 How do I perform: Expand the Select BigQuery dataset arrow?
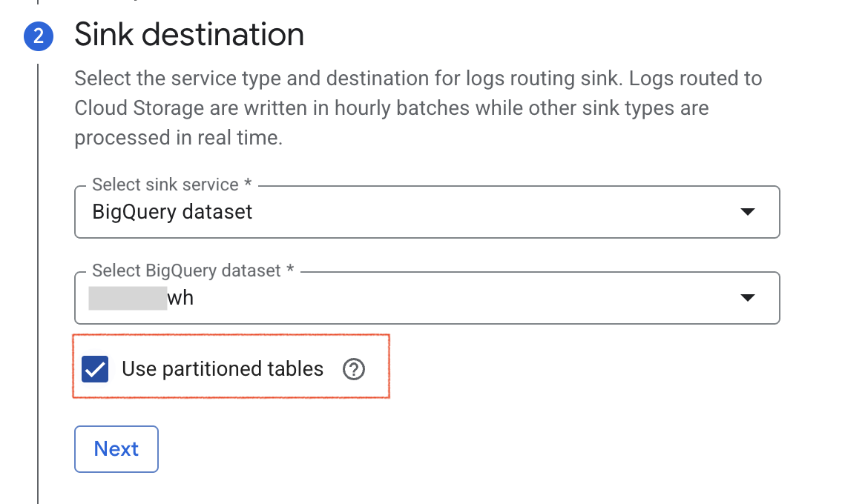pyautogui.click(x=747, y=298)
